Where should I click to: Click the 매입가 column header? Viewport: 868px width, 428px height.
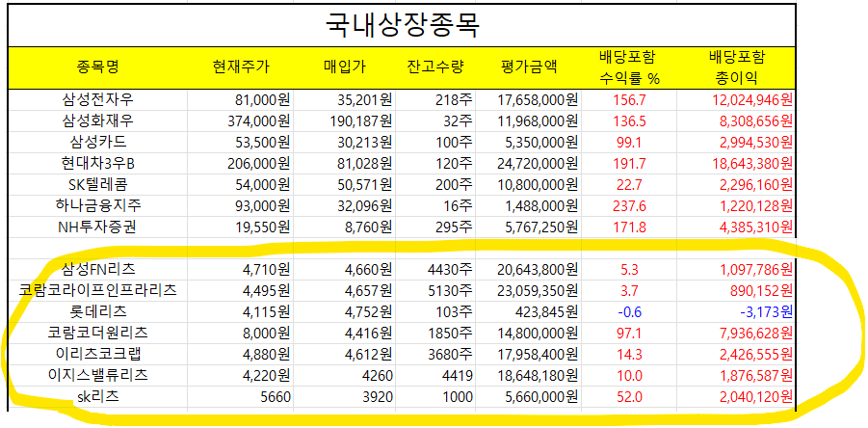(x=345, y=67)
